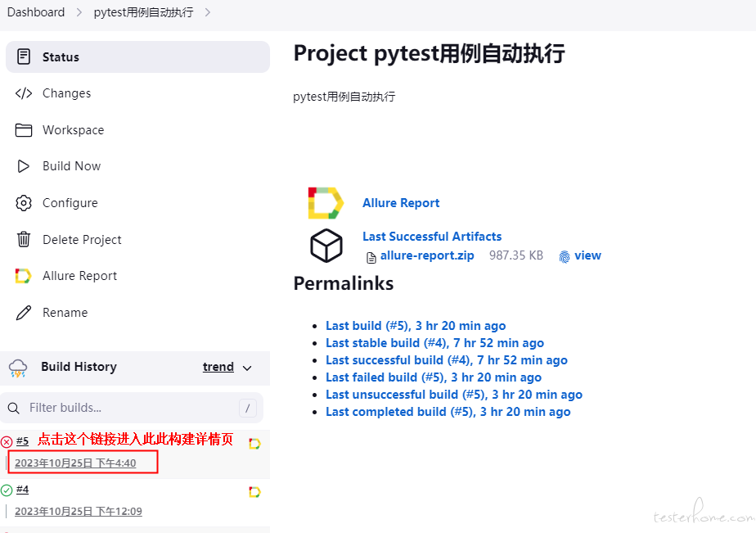756x533 pixels.
Task: Focus the Filter builds search field
Action: point(132,408)
